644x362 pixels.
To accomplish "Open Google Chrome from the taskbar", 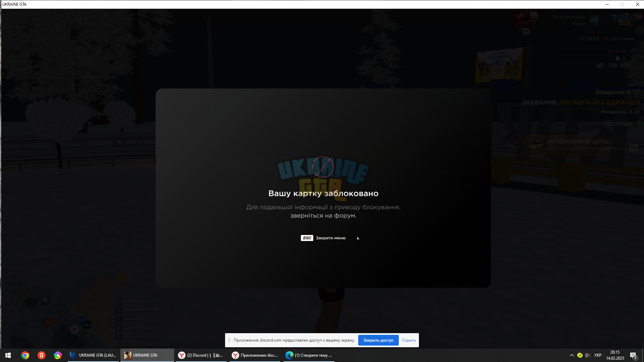I will tap(25, 355).
